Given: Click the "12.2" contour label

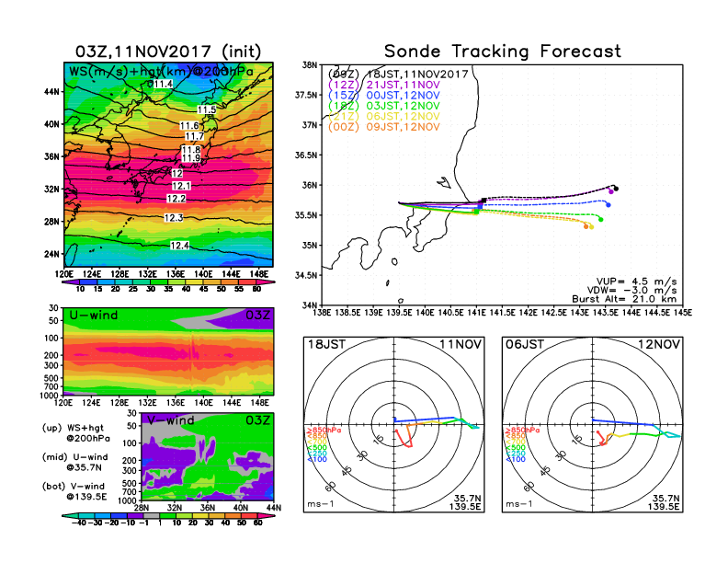Looking at the screenshot, I should 176,199.
